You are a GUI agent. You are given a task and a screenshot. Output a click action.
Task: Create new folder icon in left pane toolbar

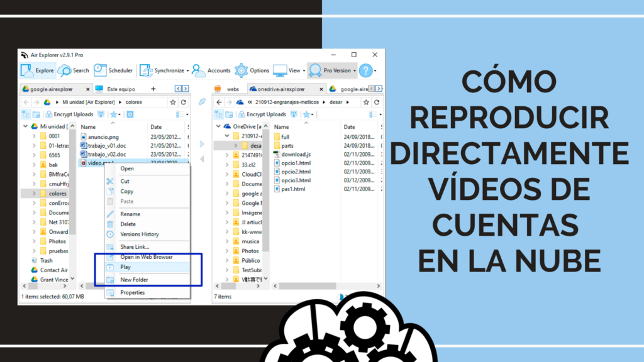(36, 114)
